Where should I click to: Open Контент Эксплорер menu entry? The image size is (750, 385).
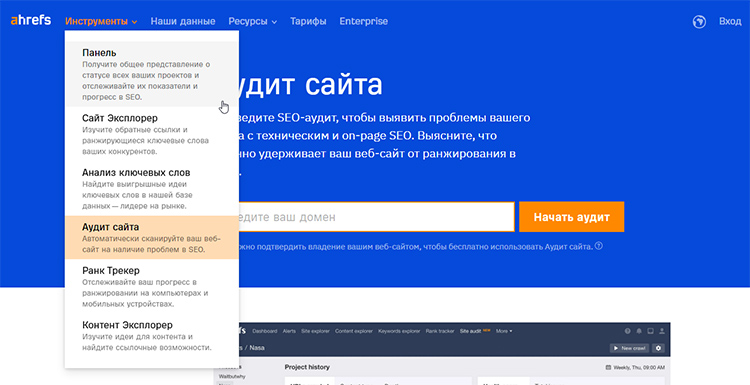[x=152, y=336]
